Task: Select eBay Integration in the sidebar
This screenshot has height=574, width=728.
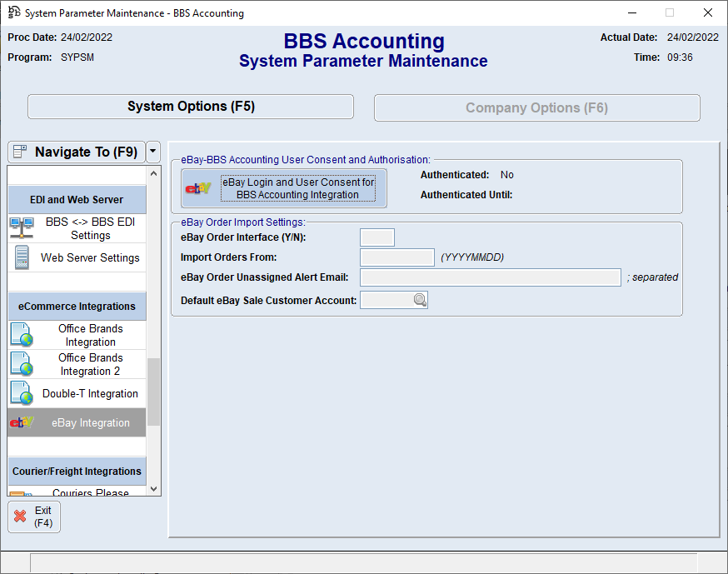Action: (x=76, y=422)
